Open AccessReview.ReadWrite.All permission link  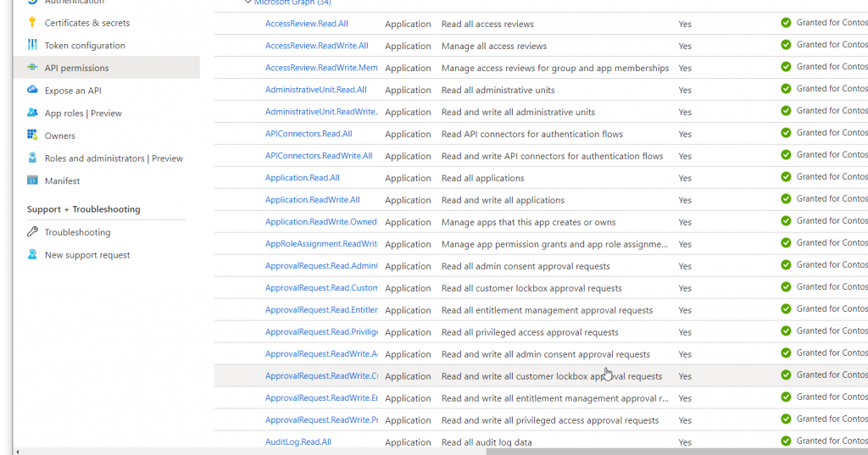317,46
